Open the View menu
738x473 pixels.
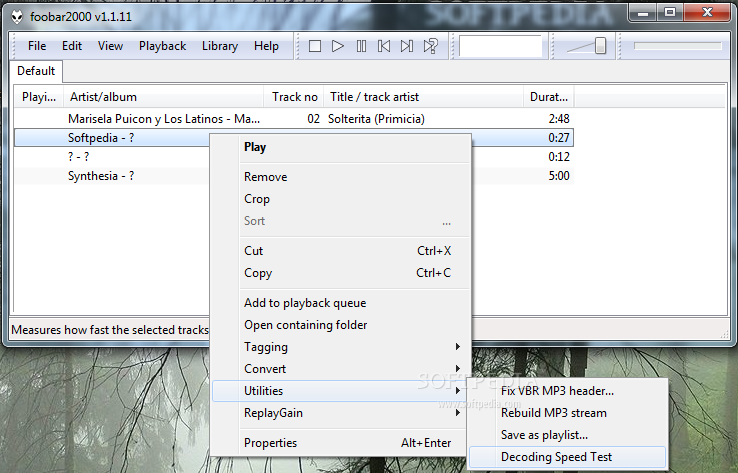tap(111, 46)
